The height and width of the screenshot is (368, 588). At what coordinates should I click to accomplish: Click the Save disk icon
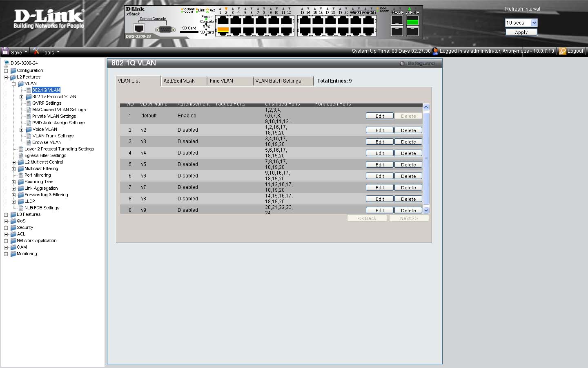tap(5, 51)
